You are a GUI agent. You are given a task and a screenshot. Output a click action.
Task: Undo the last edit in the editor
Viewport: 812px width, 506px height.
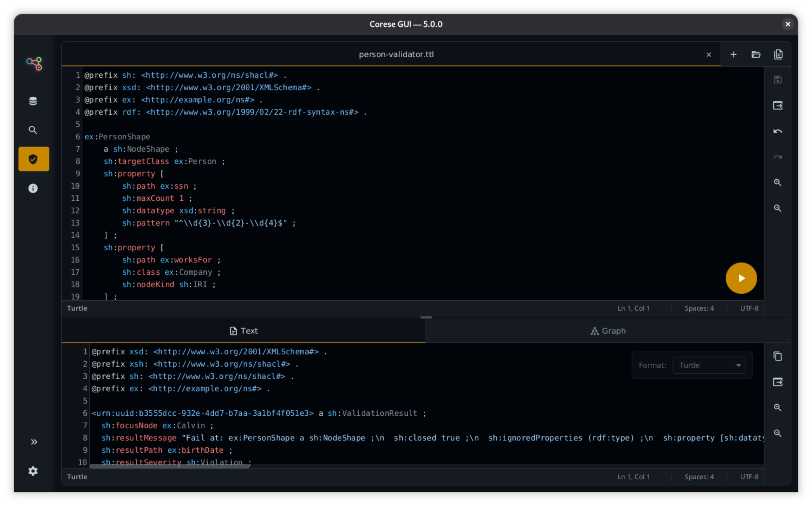(x=778, y=131)
